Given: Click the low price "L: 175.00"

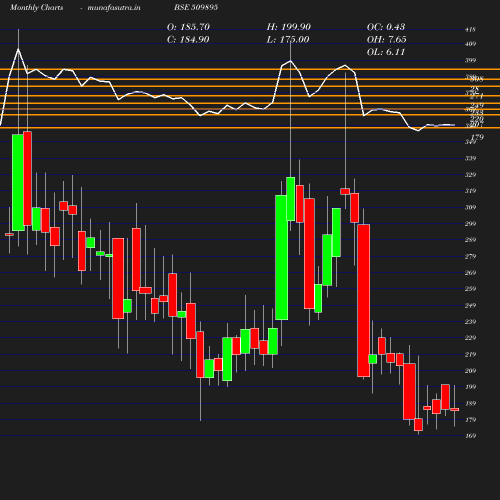Looking at the screenshot, I should coord(288,40).
